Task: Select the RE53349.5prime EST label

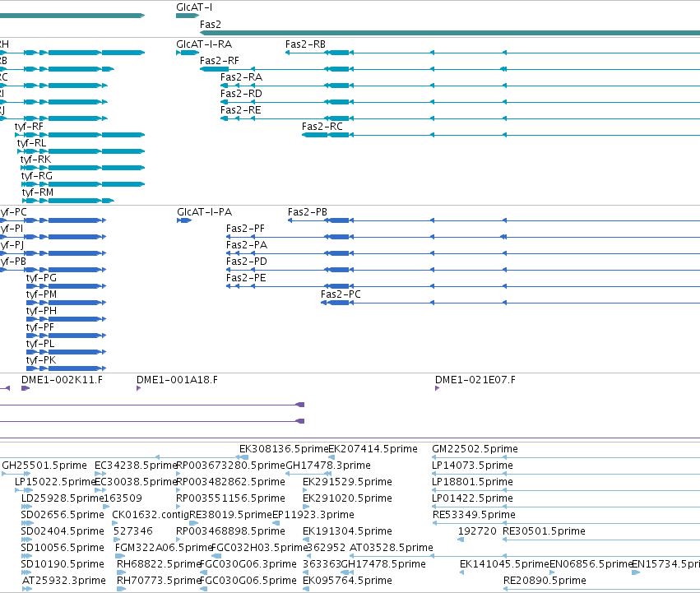Action: [474, 515]
